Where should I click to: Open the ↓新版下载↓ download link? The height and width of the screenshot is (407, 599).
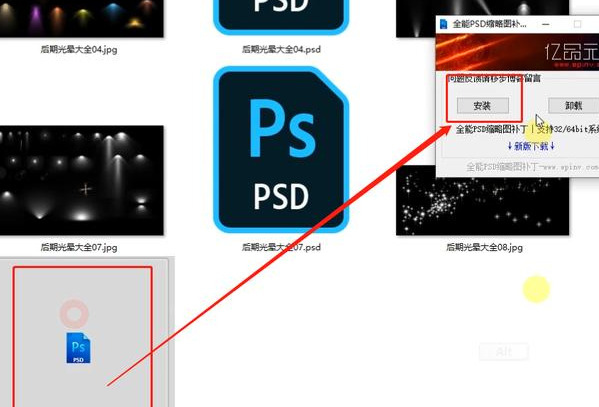pos(531,146)
